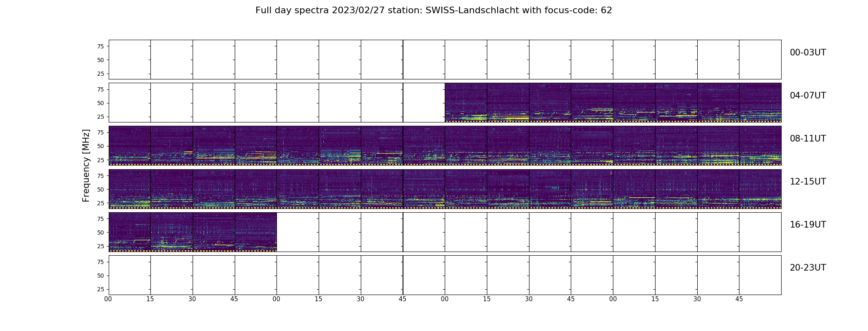The image size is (868, 331).
Task: Click the 00-03UT row label
Action: click(808, 53)
